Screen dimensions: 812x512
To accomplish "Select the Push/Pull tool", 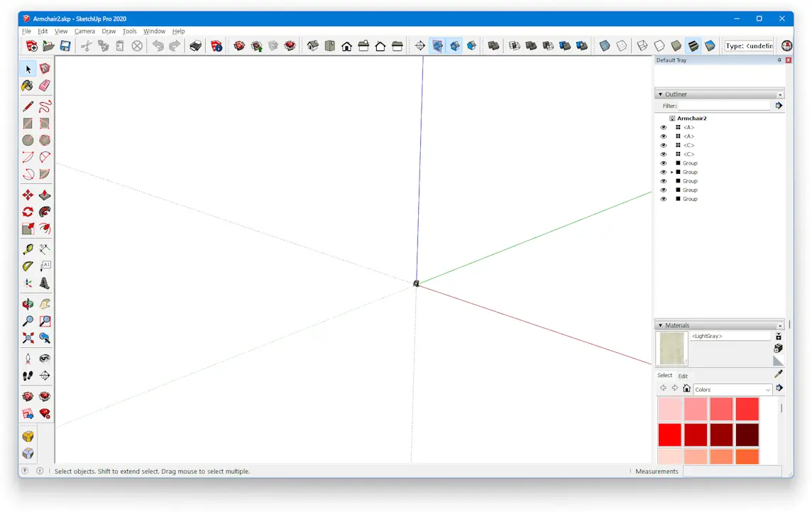I will click(45, 195).
